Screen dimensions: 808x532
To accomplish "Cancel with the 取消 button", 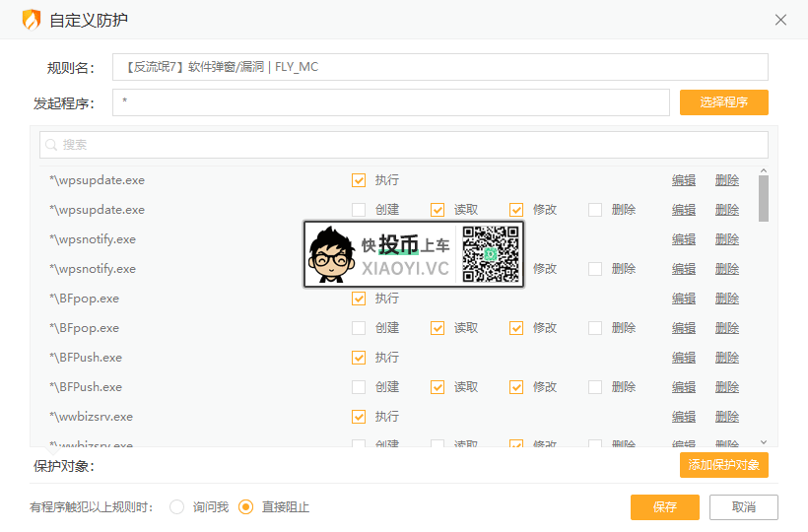I will 744,507.
